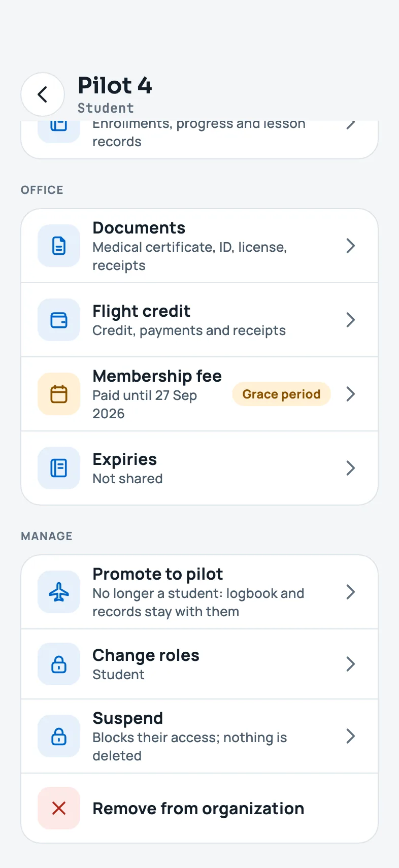Click Remove from organization
Image resolution: width=399 pixels, height=868 pixels.
pos(199,808)
